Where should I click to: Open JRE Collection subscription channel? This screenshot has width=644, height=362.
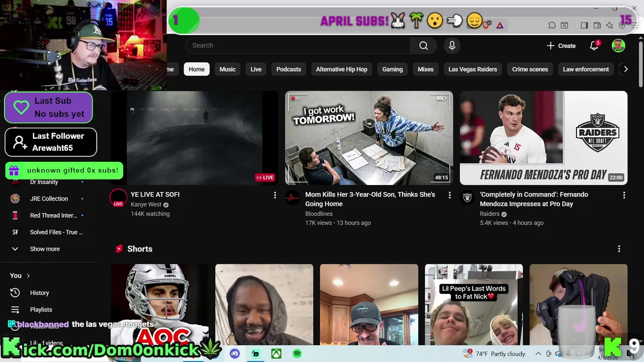[x=49, y=199]
